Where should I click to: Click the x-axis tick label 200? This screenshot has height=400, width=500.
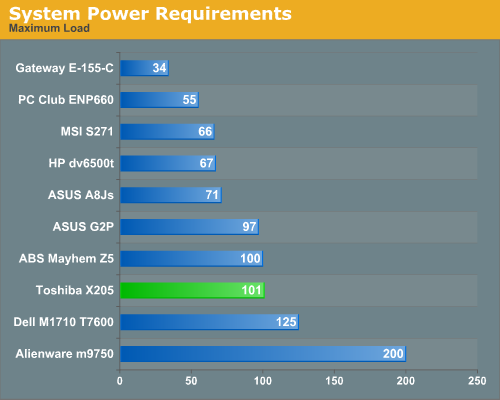coord(406,381)
